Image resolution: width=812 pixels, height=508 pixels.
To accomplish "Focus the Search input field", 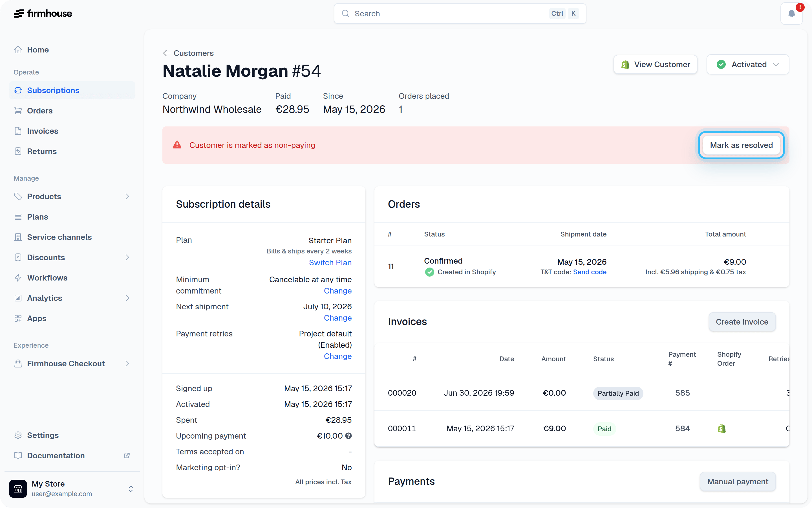I will (x=460, y=14).
